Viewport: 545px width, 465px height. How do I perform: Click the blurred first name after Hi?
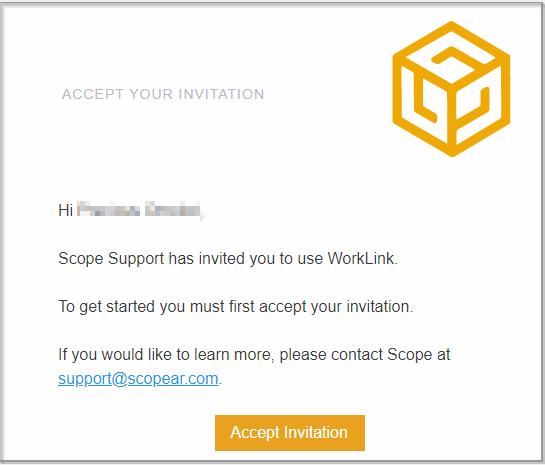click(108, 210)
